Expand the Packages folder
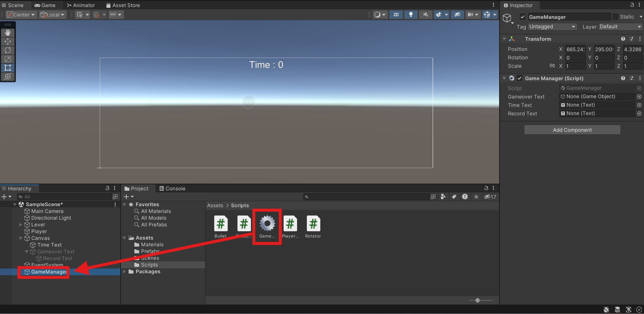The image size is (644, 314). [x=124, y=272]
